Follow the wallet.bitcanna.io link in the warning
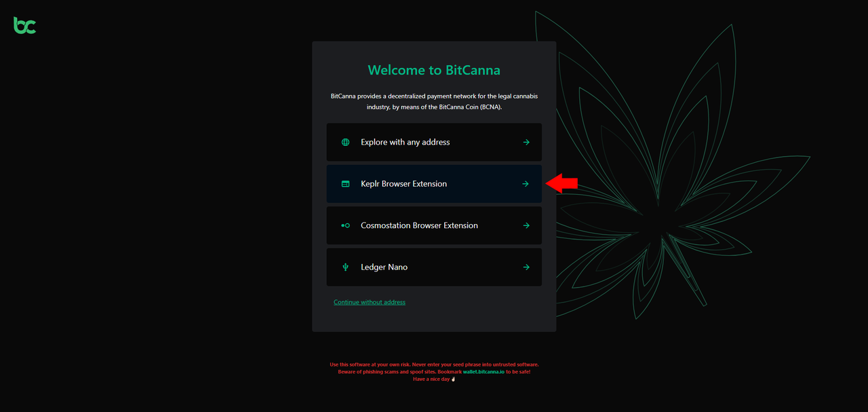 (484, 372)
